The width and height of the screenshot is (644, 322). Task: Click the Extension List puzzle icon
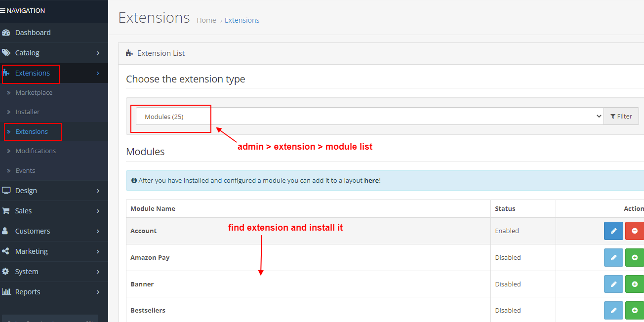coord(130,52)
